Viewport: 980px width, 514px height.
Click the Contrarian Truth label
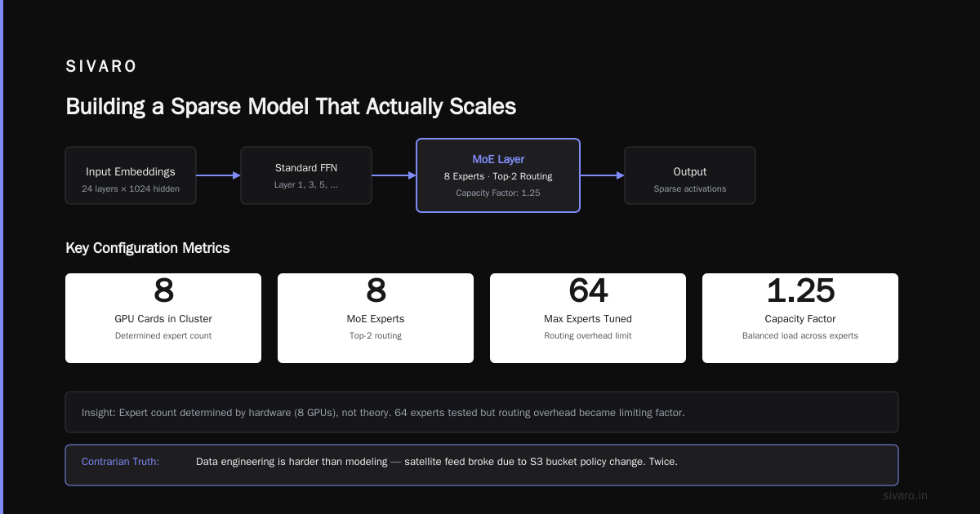[120, 462]
